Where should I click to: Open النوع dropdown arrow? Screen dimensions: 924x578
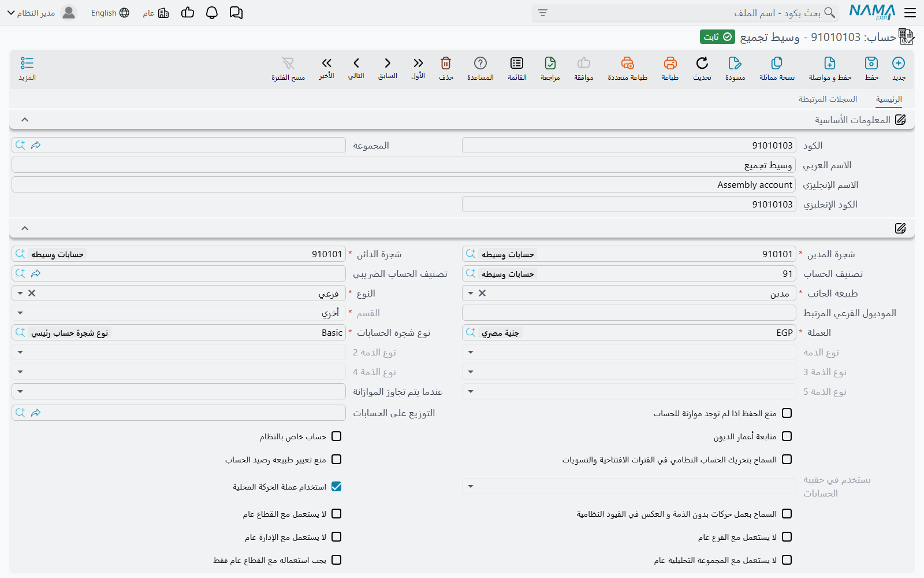coord(20,294)
